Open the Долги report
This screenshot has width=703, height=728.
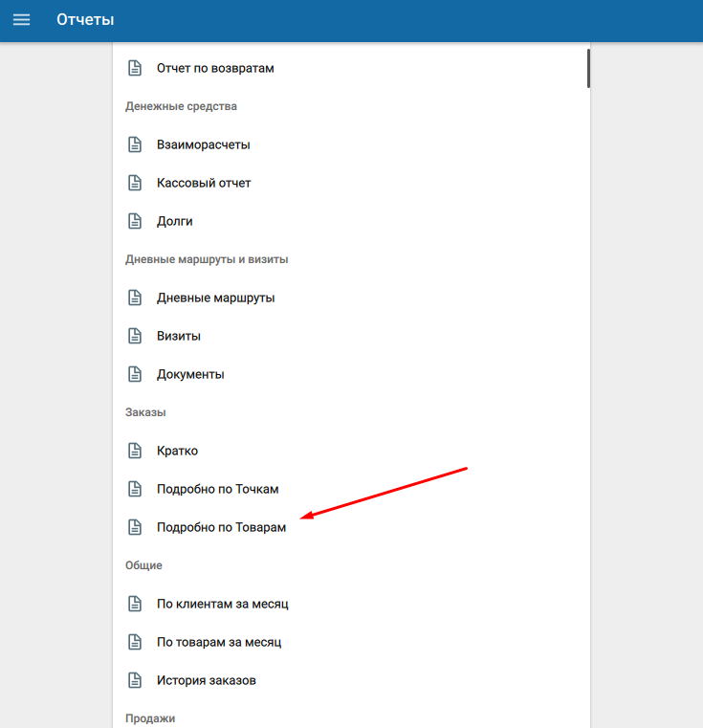(175, 221)
